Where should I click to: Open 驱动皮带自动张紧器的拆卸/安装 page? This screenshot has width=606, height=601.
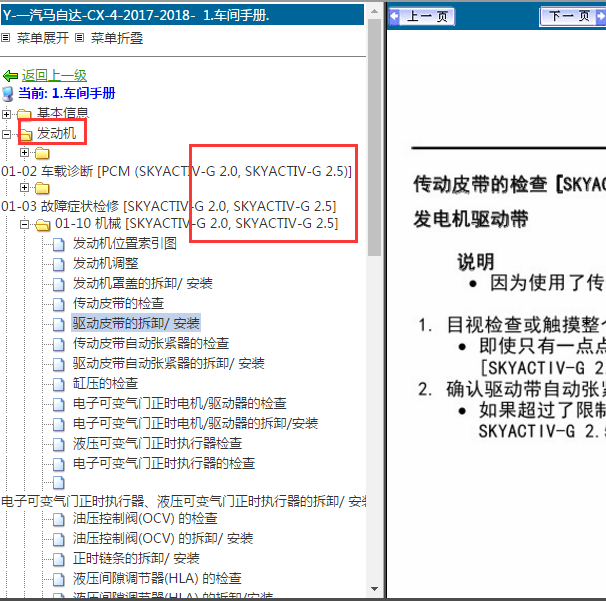click(x=169, y=364)
